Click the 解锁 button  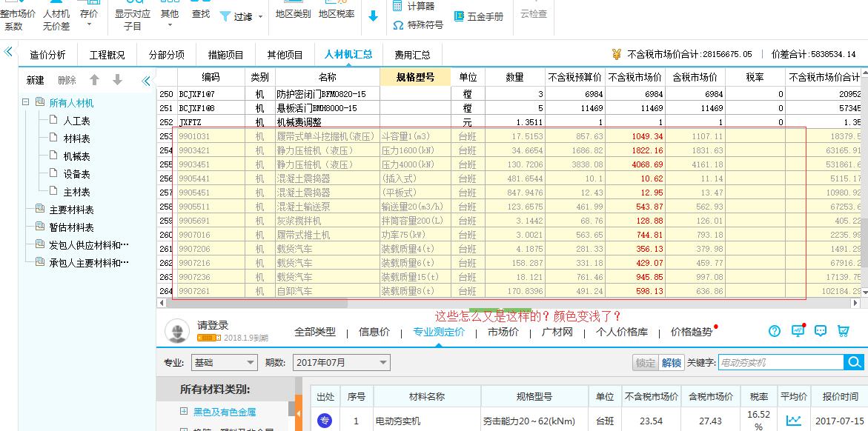pyautogui.click(x=672, y=363)
